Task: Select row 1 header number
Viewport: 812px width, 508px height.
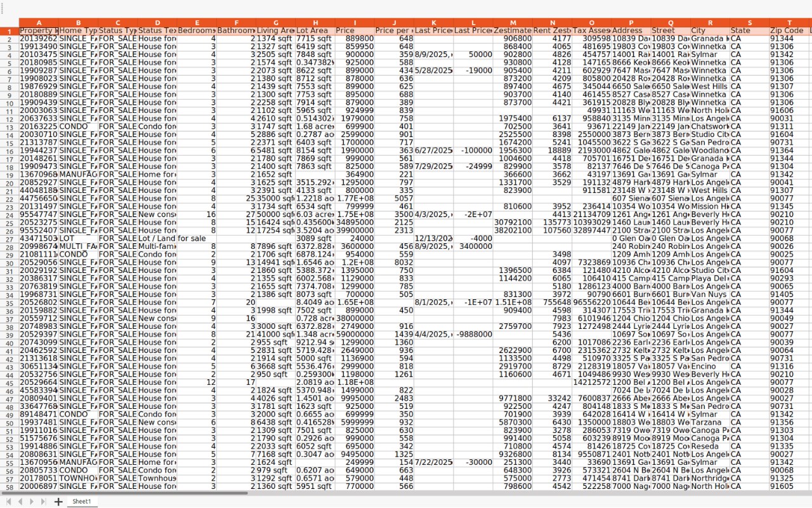Action: pos(9,30)
